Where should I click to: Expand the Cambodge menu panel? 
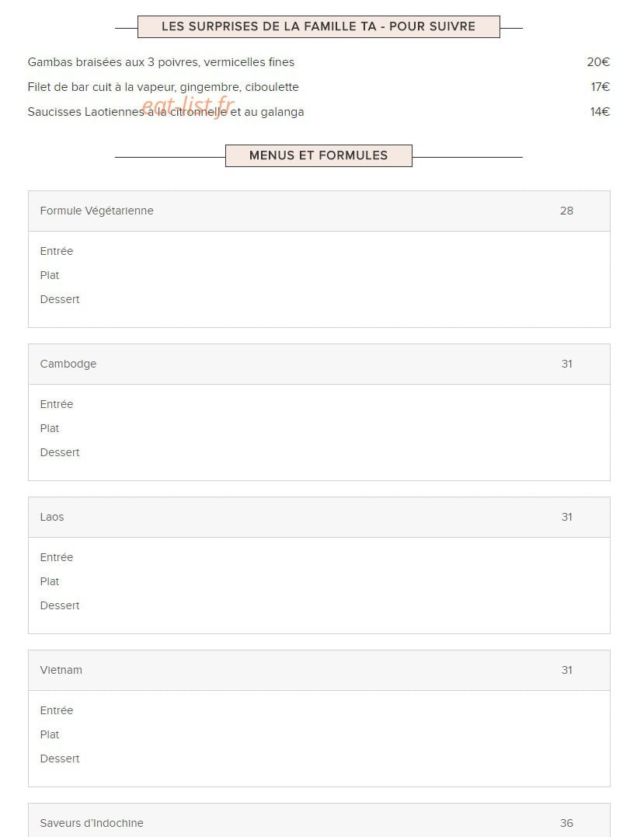click(x=319, y=364)
